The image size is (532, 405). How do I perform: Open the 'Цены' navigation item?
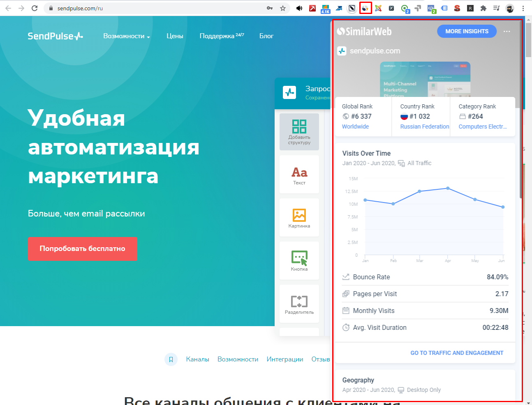click(175, 36)
